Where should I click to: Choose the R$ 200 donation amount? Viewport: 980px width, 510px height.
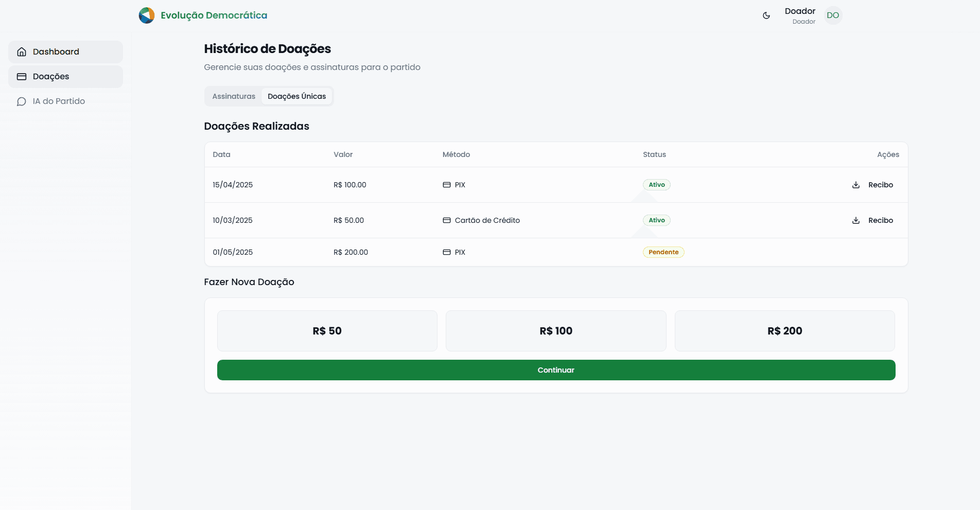(x=784, y=331)
